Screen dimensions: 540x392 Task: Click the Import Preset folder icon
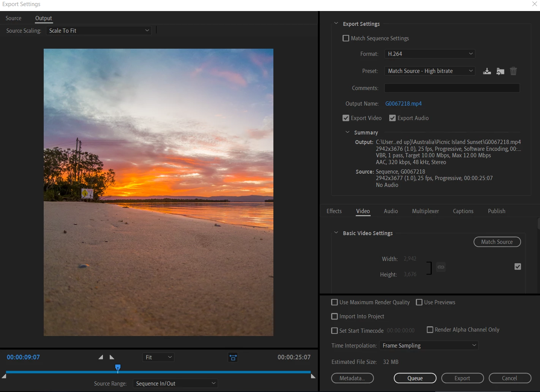coord(500,71)
